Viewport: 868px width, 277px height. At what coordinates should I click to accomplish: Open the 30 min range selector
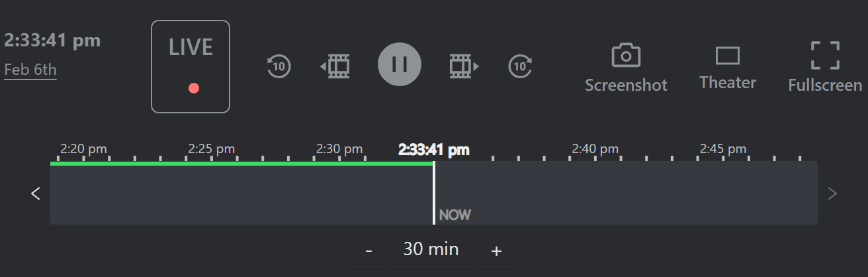click(x=431, y=249)
